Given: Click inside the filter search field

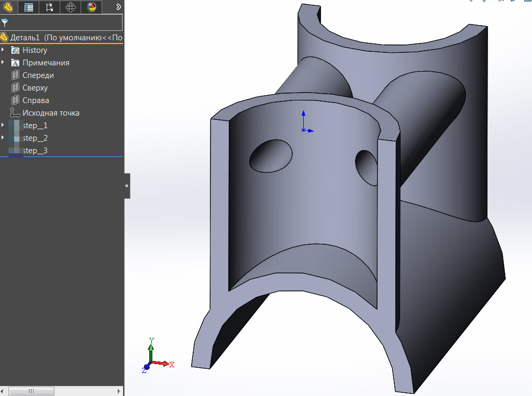Looking at the screenshot, I should (x=63, y=22).
